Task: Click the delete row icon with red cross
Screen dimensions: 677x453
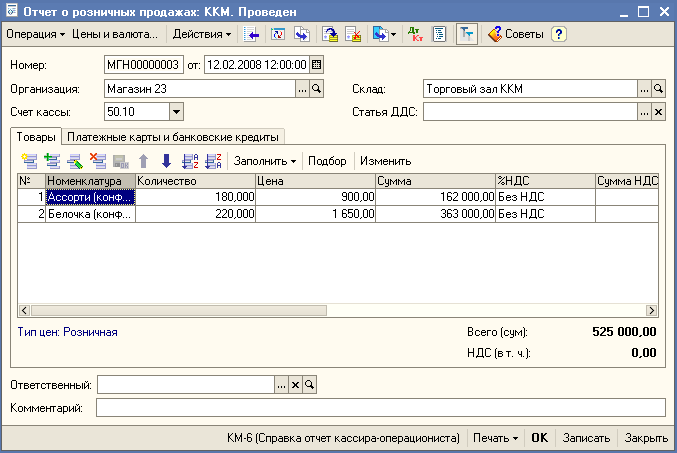Action: pos(97,161)
